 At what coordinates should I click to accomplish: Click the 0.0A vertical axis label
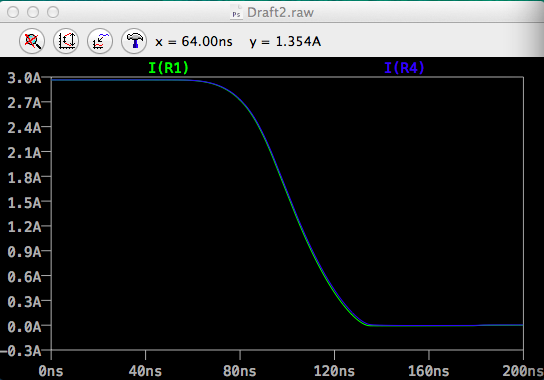pos(24,327)
